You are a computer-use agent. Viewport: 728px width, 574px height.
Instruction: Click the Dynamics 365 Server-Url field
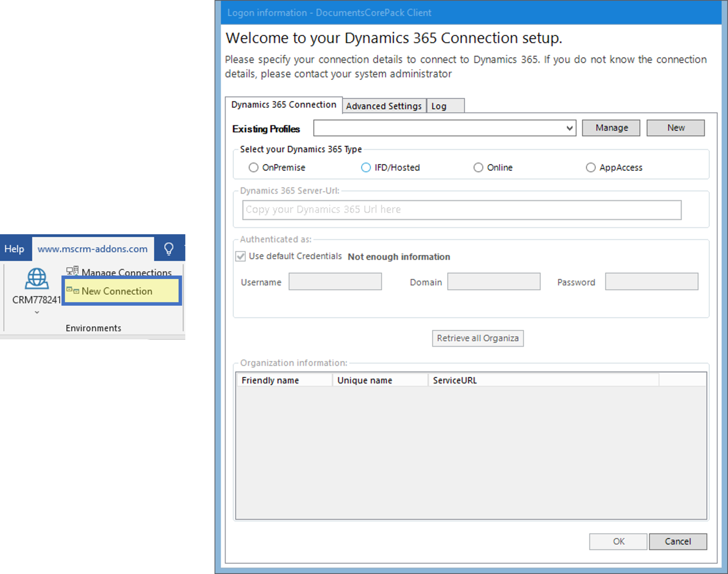point(462,210)
